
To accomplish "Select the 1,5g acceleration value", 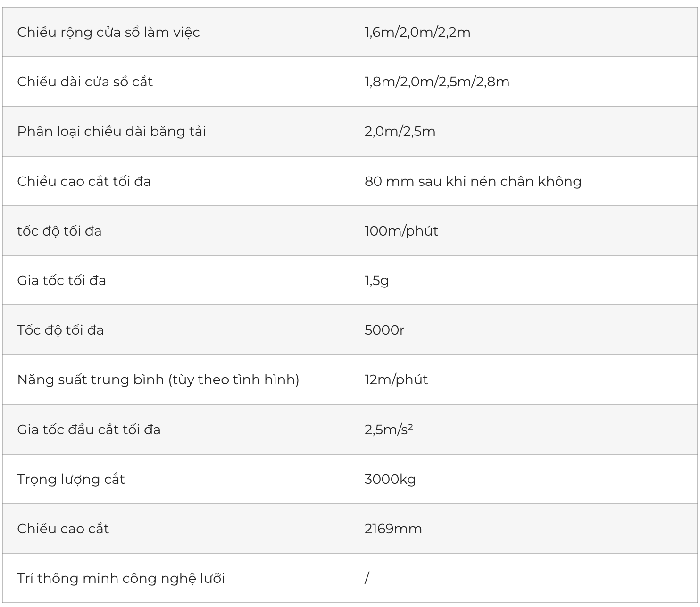I will click(x=377, y=280).
